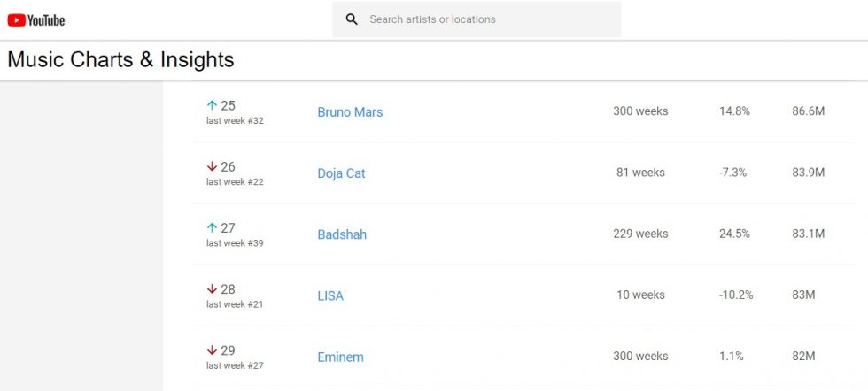Image resolution: width=868 pixels, height=391 pixels.
Task: Click the down arrow beside rank 26
Action: pyautogui.click(x=212, y=166)
